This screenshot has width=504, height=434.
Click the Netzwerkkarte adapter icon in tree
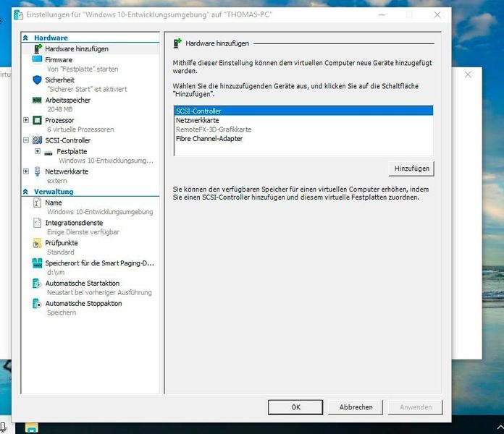click(x=37, y=171)
